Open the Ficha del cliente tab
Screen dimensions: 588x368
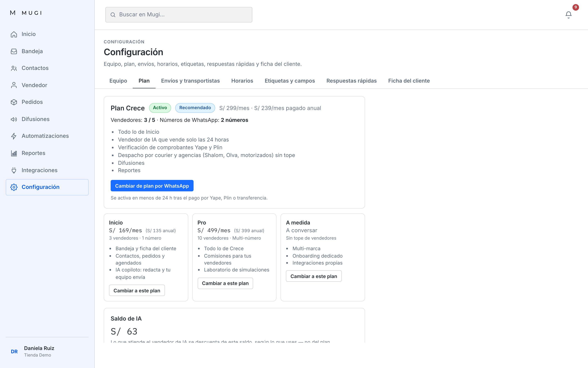409,81
